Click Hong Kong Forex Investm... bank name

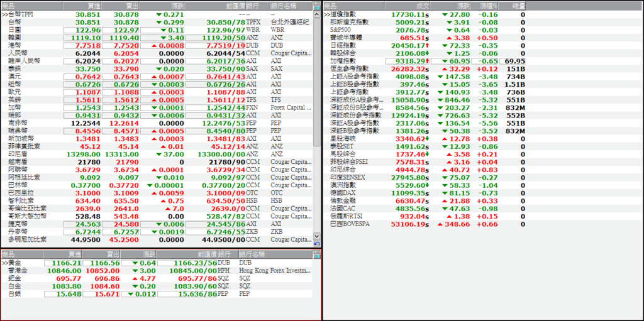(275, 271)
